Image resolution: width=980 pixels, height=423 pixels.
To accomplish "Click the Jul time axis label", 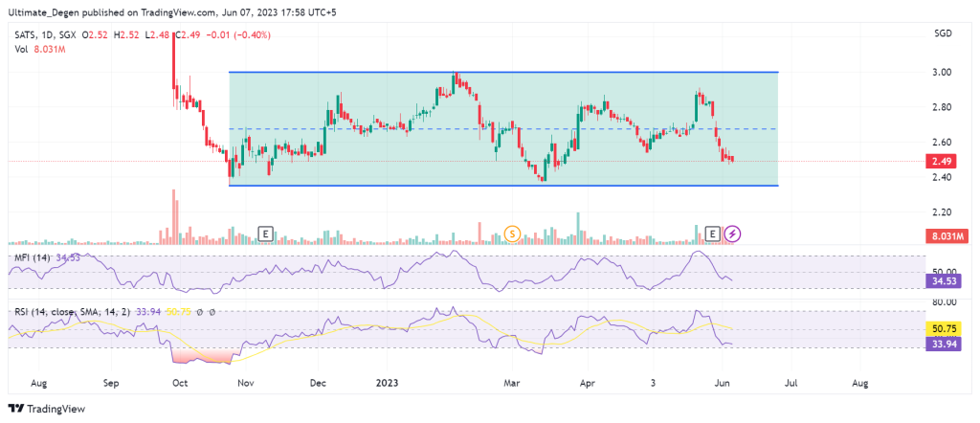I will (791, 381).
